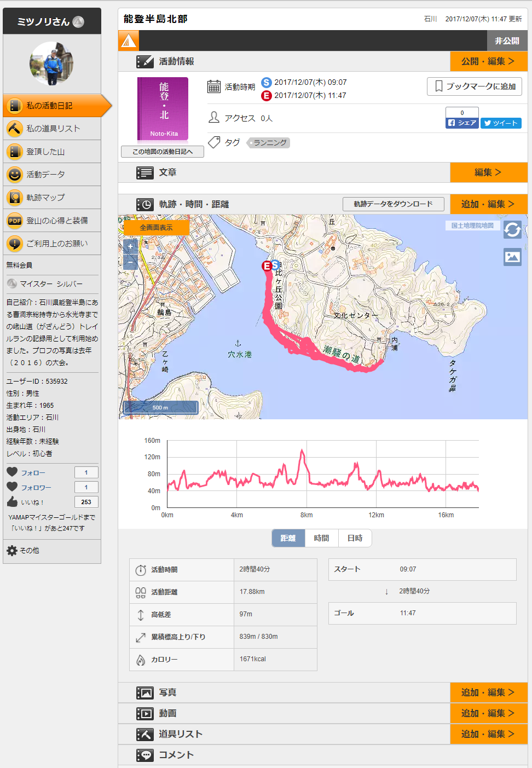Switch the chart to 距離 view
This screenshot has height=768, width=532.
point(288,538)
